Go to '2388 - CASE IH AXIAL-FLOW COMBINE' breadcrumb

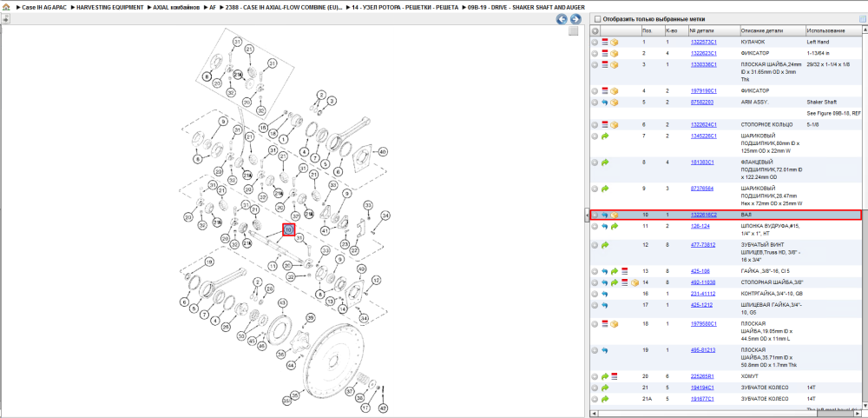[284, 9]
